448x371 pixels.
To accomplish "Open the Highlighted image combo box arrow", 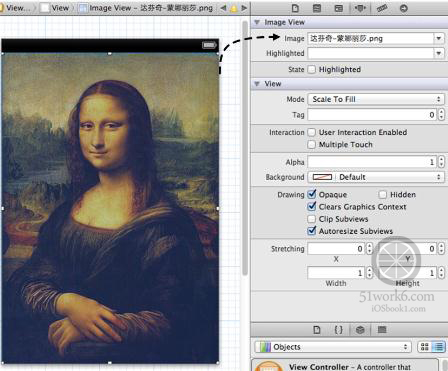I will coord(439,53).
